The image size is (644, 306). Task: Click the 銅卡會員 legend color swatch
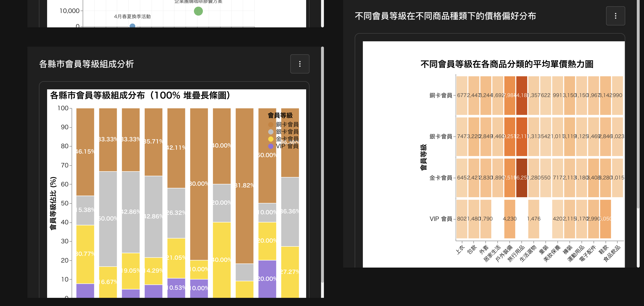pyautogui.click(x=271, y=124)
